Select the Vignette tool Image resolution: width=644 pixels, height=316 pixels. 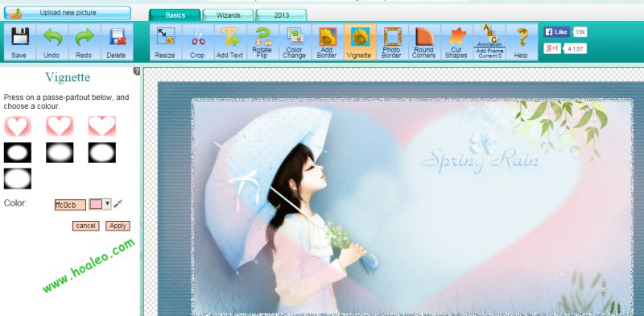pyautogui.click(x=360, y=42)
